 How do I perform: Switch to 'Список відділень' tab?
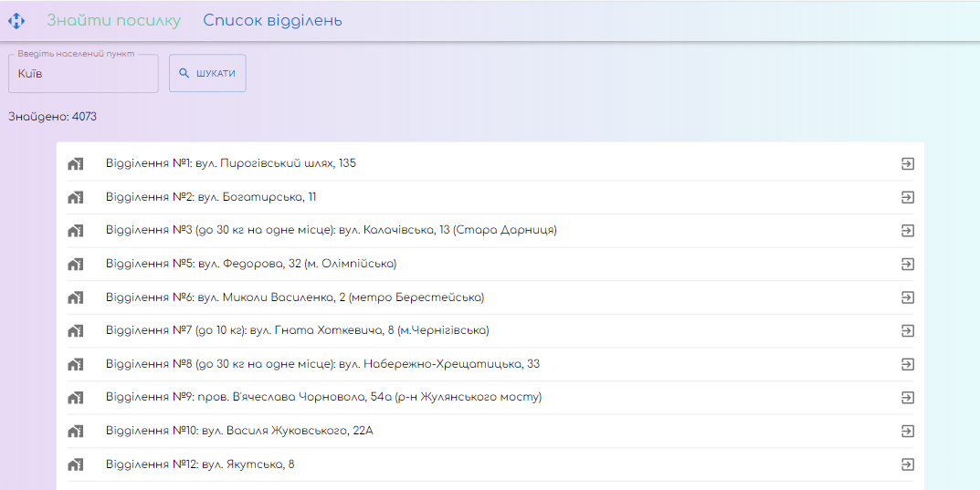(272, 20)
